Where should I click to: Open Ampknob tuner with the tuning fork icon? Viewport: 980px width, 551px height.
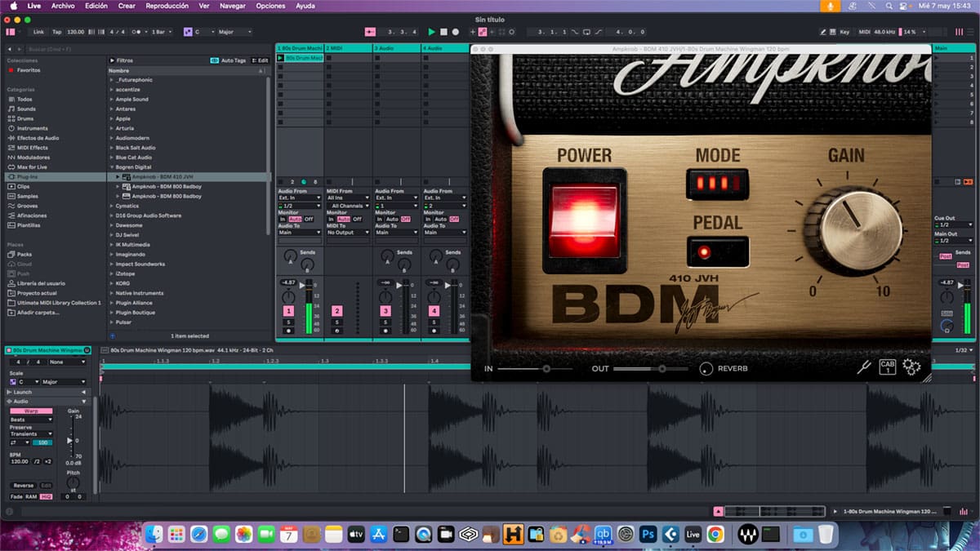864,367
